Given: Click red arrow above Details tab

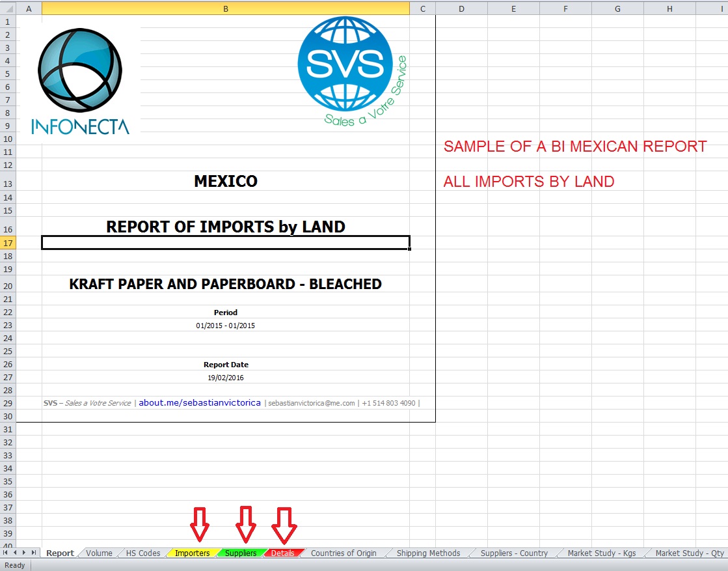Looking at the screenshot, I should 284,524.
